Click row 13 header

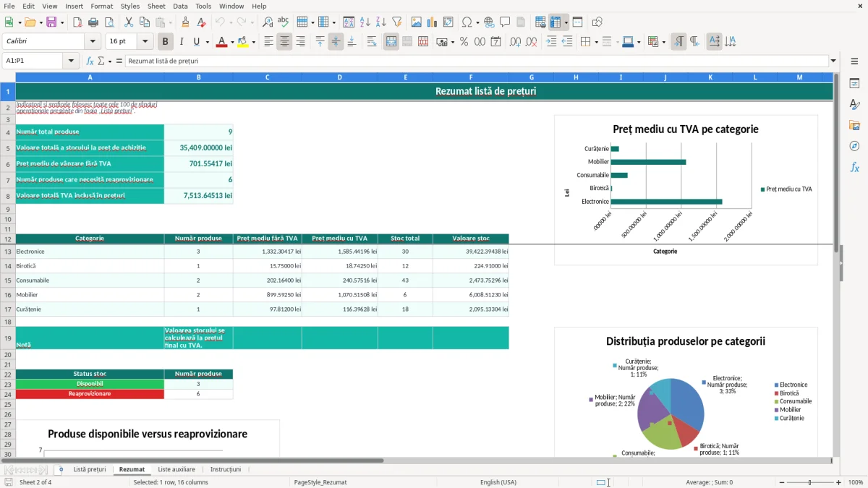(7, 252)
